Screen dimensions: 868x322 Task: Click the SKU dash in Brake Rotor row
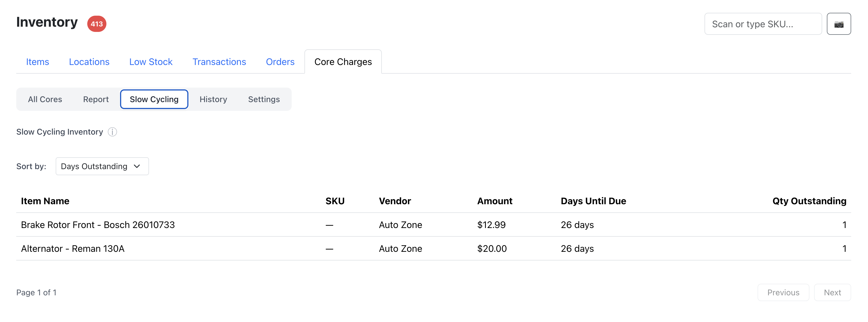click(x=329, y=225)
